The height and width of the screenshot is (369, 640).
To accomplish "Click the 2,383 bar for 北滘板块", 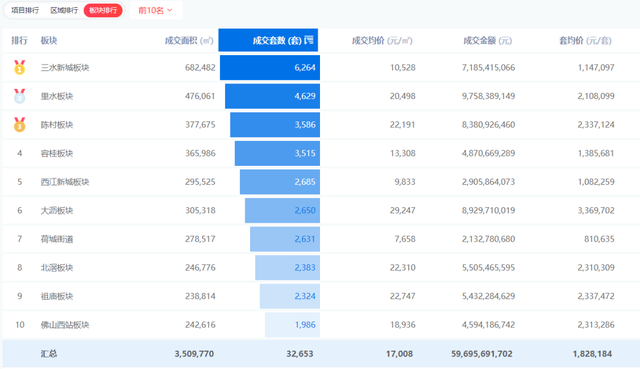I will point(288,267).
